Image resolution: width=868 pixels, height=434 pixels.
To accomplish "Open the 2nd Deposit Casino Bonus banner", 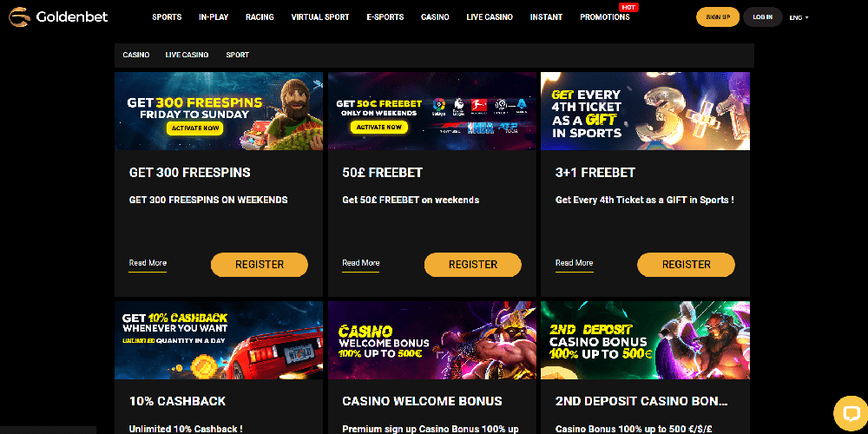I will (645, 340).
